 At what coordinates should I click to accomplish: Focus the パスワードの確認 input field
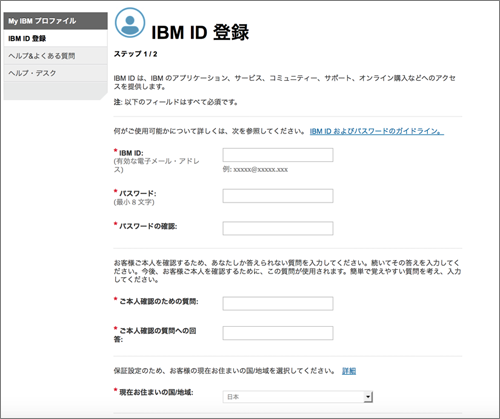tap(278, 228)
